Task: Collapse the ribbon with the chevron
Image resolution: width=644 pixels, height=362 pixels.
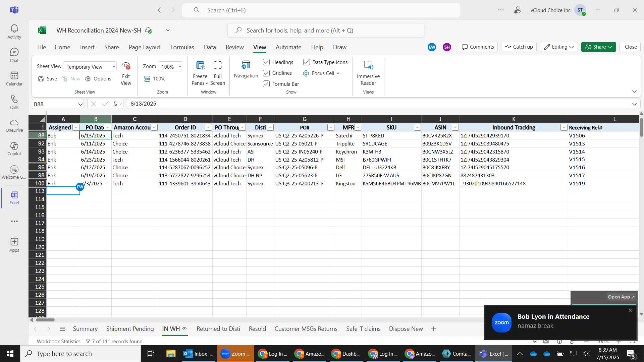Action: point(634,92)
